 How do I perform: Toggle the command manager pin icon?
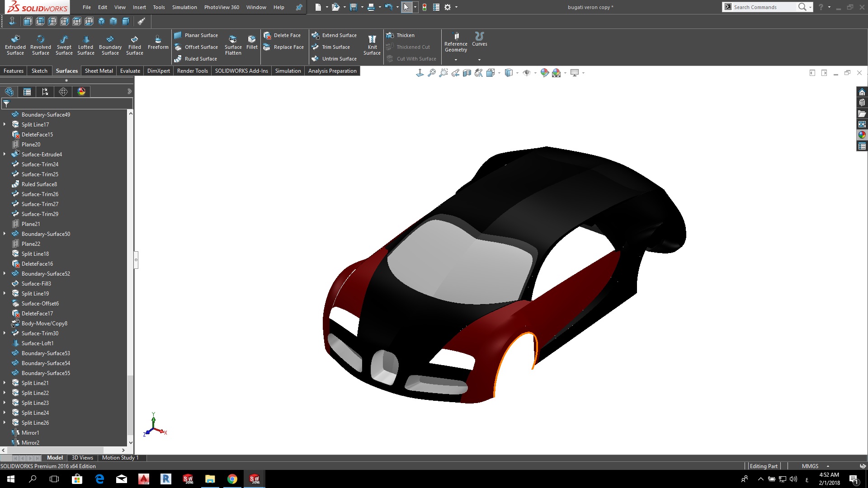tap(299, 7)
